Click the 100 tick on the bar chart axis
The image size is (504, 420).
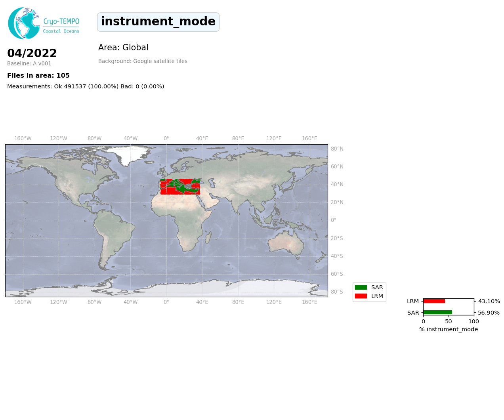tap(473, 321)
